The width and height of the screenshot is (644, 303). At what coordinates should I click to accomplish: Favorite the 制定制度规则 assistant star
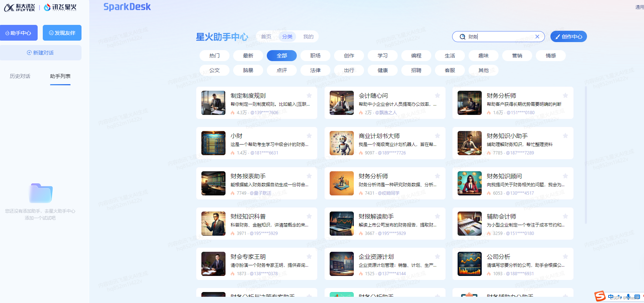point(309,96)
